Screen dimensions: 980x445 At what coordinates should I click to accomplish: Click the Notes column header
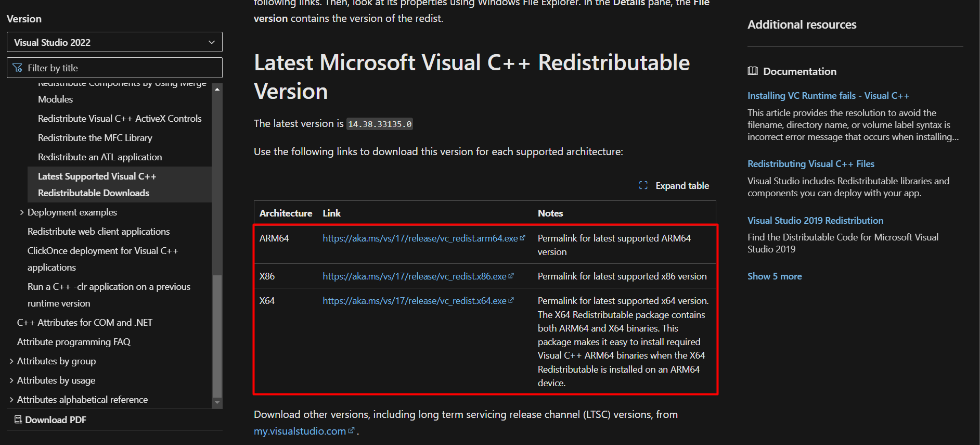pos(550,213)
